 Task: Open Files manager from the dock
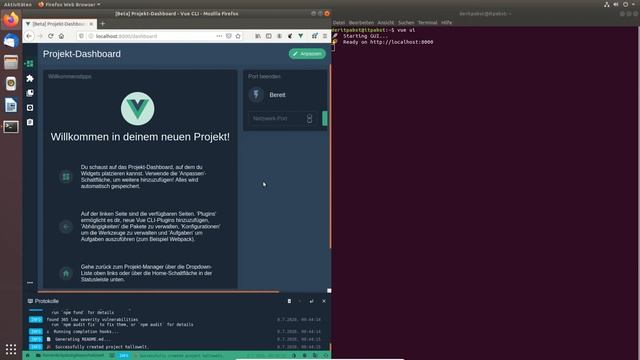(x=11, y=62)
